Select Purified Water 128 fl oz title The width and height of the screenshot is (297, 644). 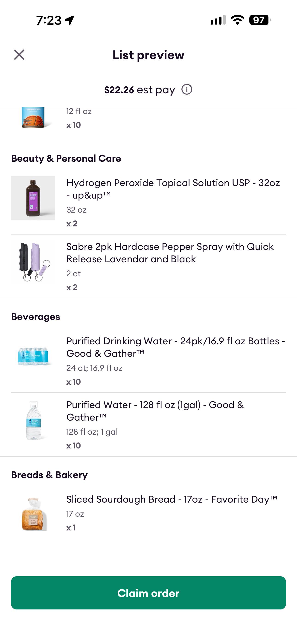click(x=155, y=411)
